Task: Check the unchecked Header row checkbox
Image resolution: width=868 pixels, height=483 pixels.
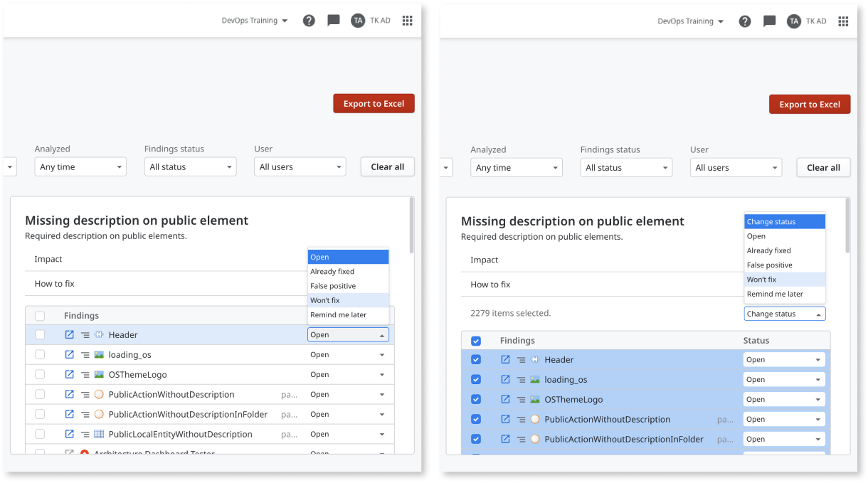Action: pyautogui.click(x=40, y=334)
